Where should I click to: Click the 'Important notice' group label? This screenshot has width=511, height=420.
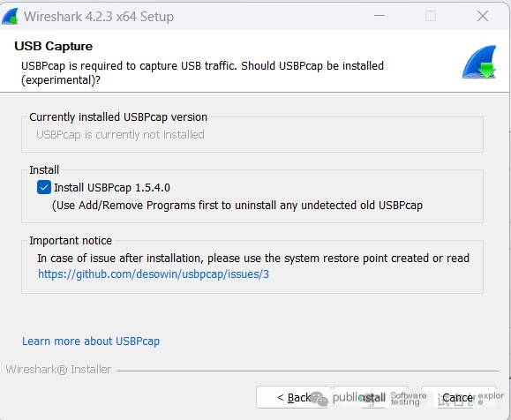71,241
